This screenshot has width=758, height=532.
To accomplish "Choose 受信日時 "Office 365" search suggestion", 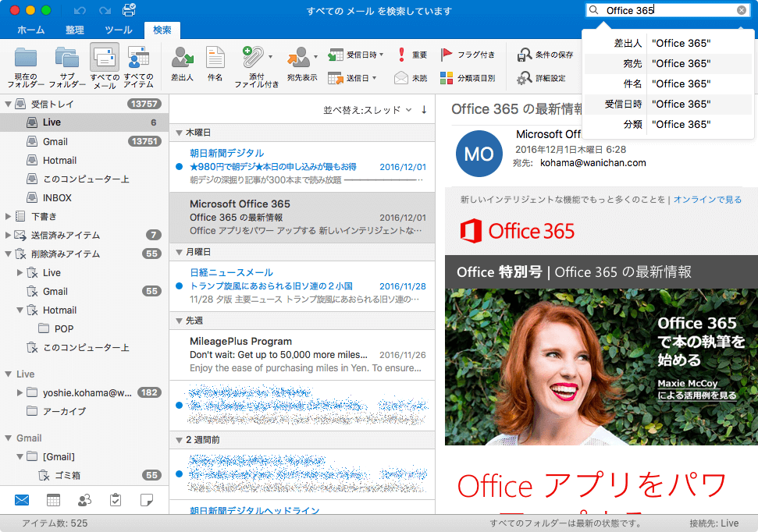I will click(x=668, y=104).
